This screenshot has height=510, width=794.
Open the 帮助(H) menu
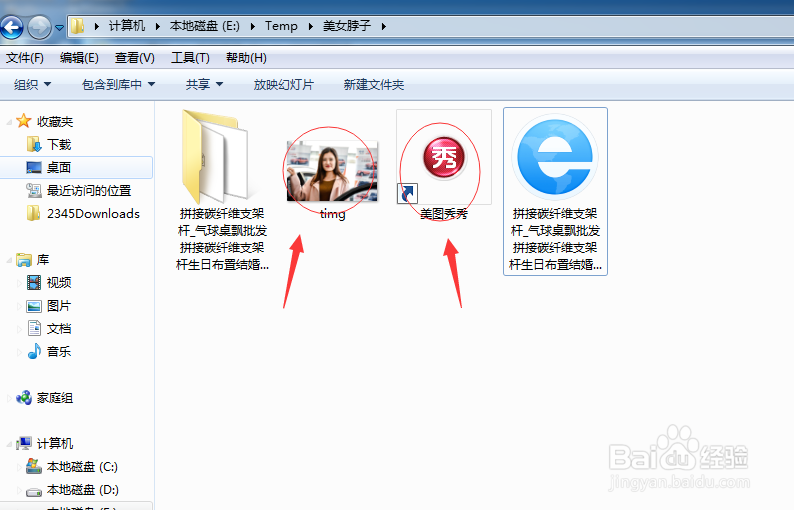click(x=246, y=58)
